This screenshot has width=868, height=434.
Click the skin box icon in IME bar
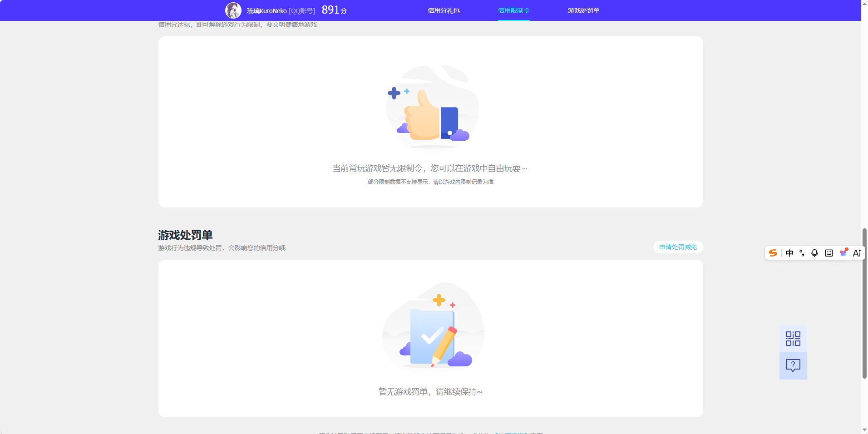coord(843,252)
